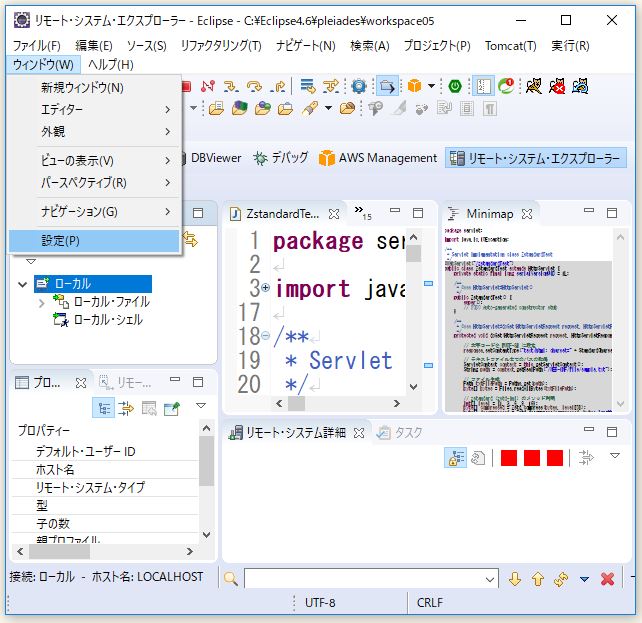Click the Disconnect debug toolbar icon
The width and height of the screenshot is (642, 623).
pos(208,86)
